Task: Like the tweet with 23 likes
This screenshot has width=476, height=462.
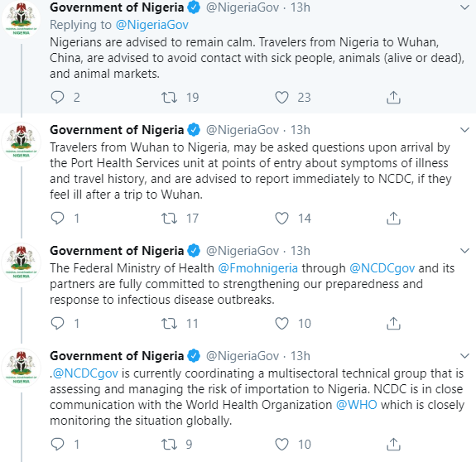Action: coord(281,98)
